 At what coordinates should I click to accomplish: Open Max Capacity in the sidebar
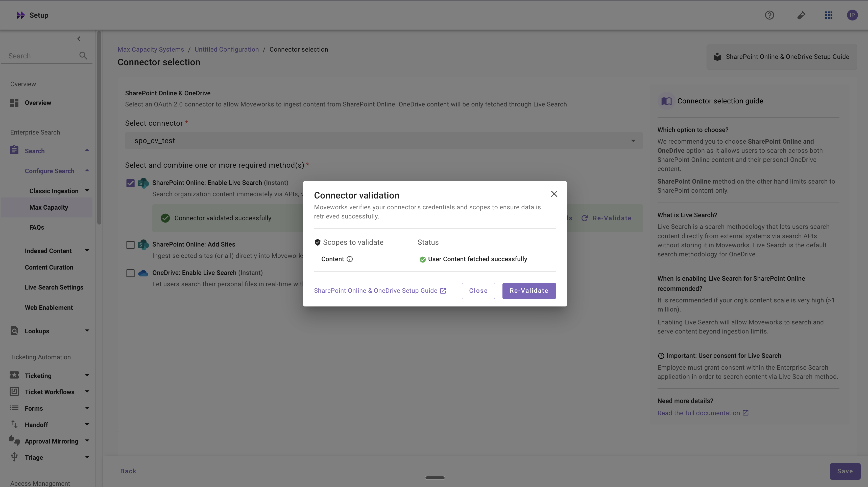pos(47,207)
